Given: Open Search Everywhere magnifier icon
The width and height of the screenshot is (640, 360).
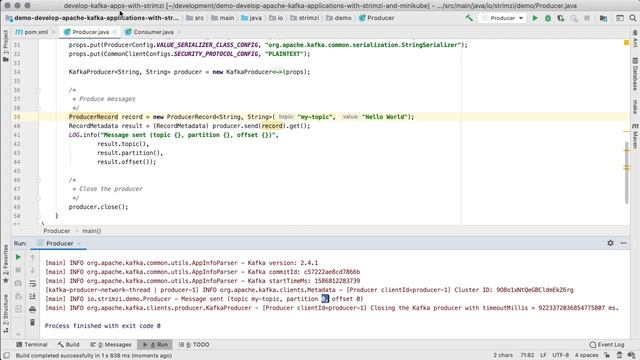Looking at the screenshot, I should 633,18.
